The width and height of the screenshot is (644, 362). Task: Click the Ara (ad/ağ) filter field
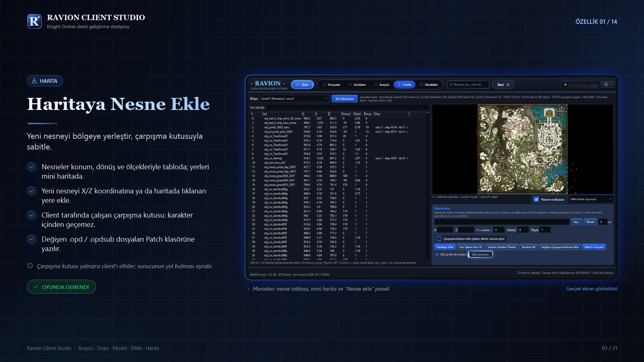347,108
